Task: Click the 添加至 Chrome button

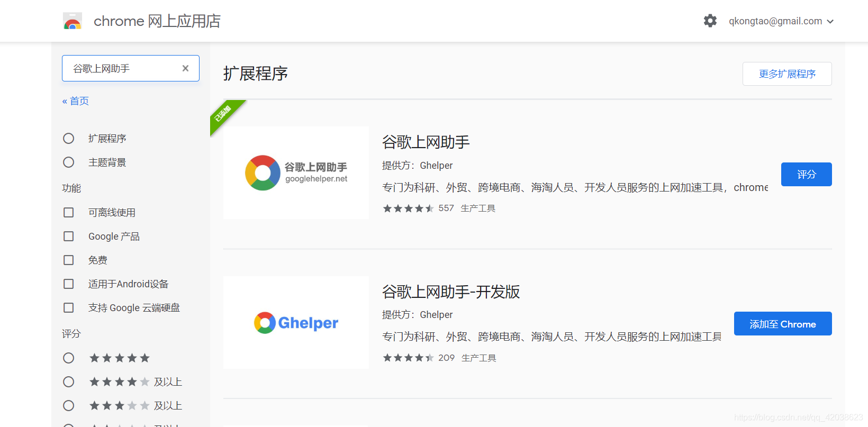Action: [x=783, y=324]
